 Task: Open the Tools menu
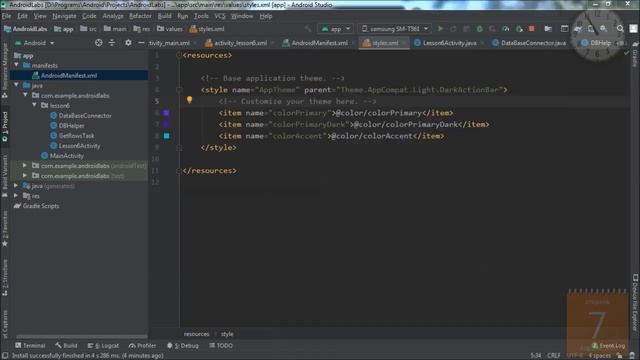pyautogui.click(x=201, y=16)
